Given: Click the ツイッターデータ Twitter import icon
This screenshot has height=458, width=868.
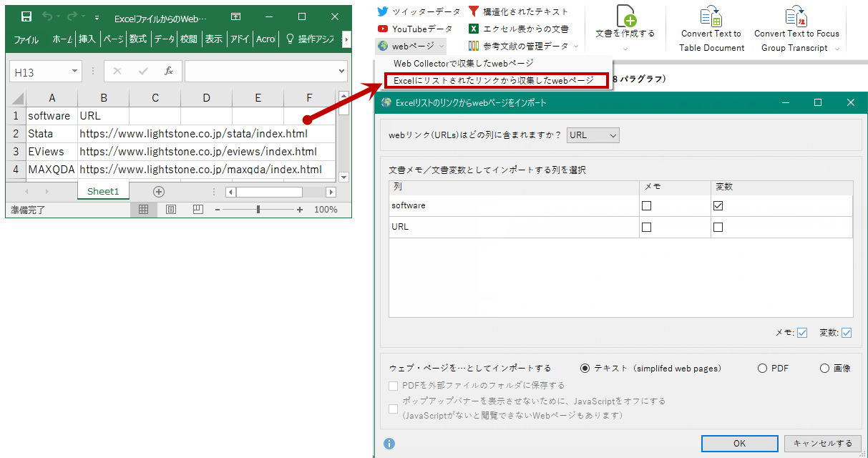Looking at the screenshot, I should coord(383,11).
